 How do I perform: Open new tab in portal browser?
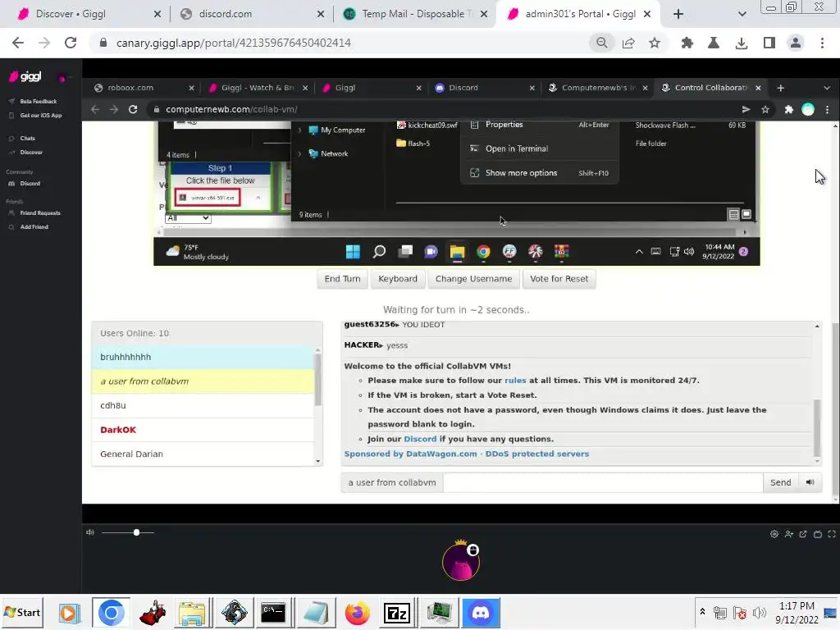click(781, 88)
